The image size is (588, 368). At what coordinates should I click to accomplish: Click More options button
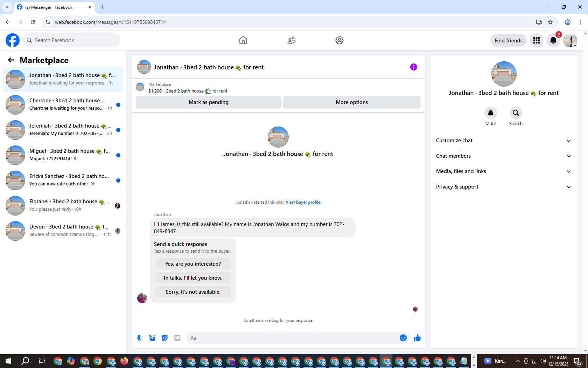[352, 102]
